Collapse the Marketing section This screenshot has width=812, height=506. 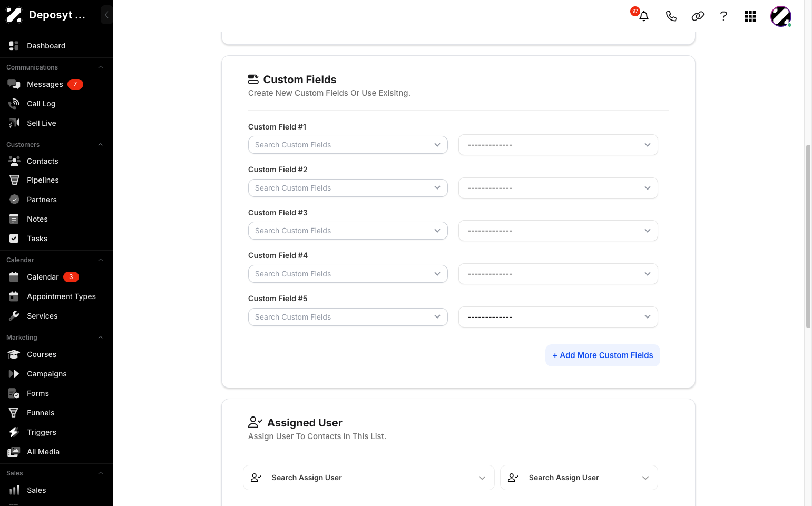pos(100,338)
